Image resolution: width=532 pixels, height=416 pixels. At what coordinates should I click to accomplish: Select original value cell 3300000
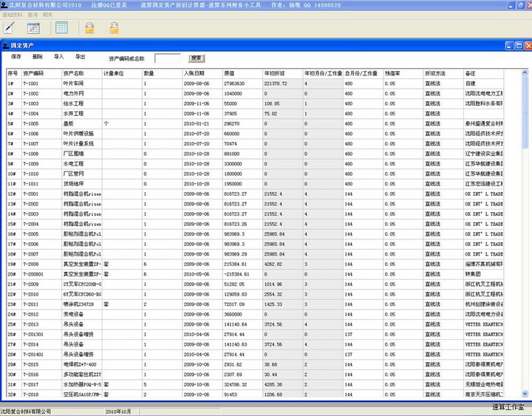242,163
